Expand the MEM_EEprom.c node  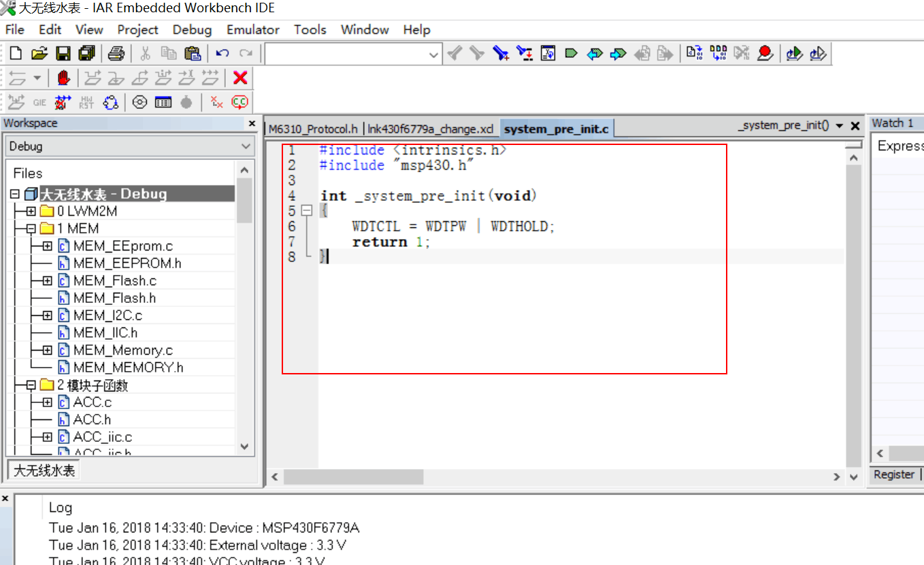tap(47, 246)
